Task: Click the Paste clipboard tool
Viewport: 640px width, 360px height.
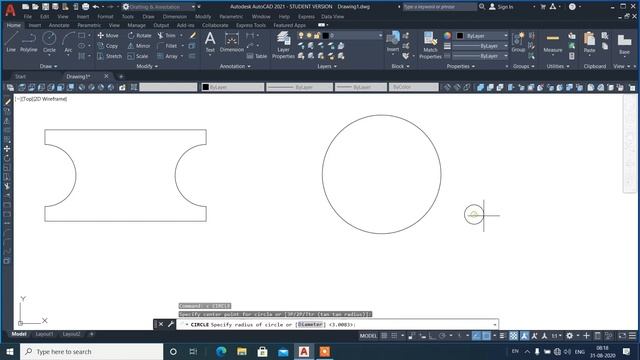Action: click(x=589, y=43)
